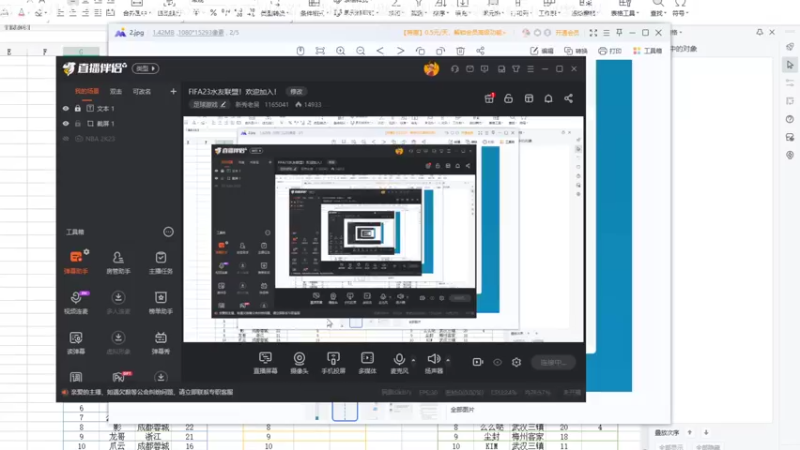Open the hamburger menu in 直播伴侣 title bar
Image resolution: width=800 pixels, height=450 pixels.
click(531, 68)
